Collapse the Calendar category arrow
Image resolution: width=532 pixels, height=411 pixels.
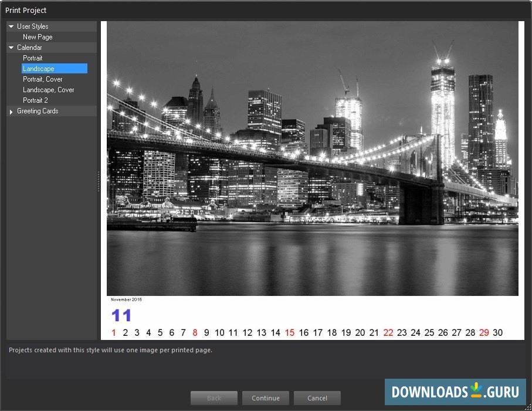11,48
